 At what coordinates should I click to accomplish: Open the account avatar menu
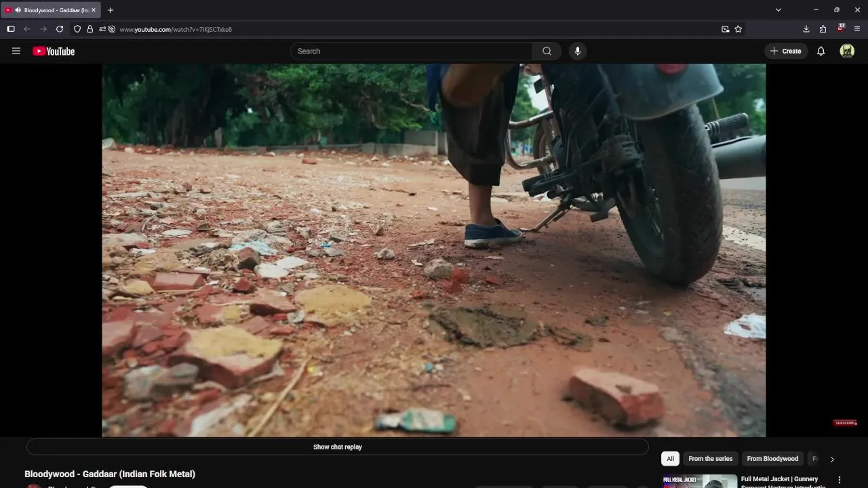coord(847,51)
